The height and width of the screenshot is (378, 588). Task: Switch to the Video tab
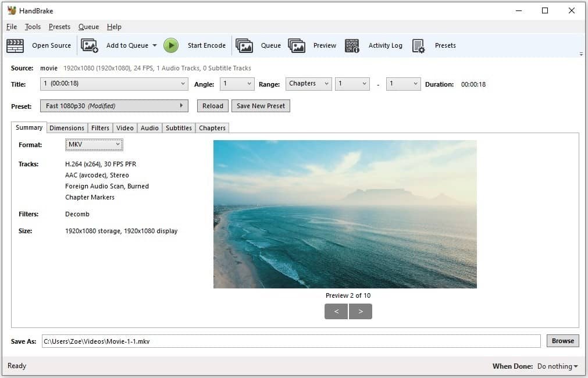coord(125,128)
